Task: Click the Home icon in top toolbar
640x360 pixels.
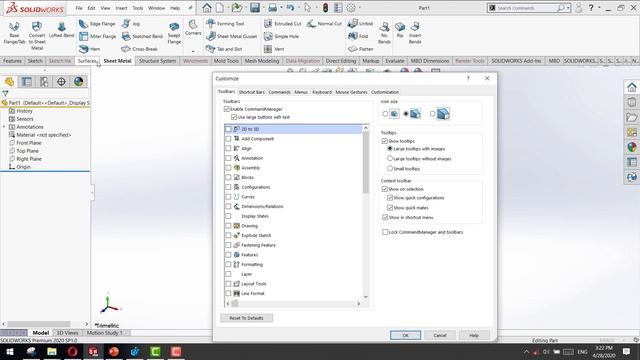Action: [207, 8]
